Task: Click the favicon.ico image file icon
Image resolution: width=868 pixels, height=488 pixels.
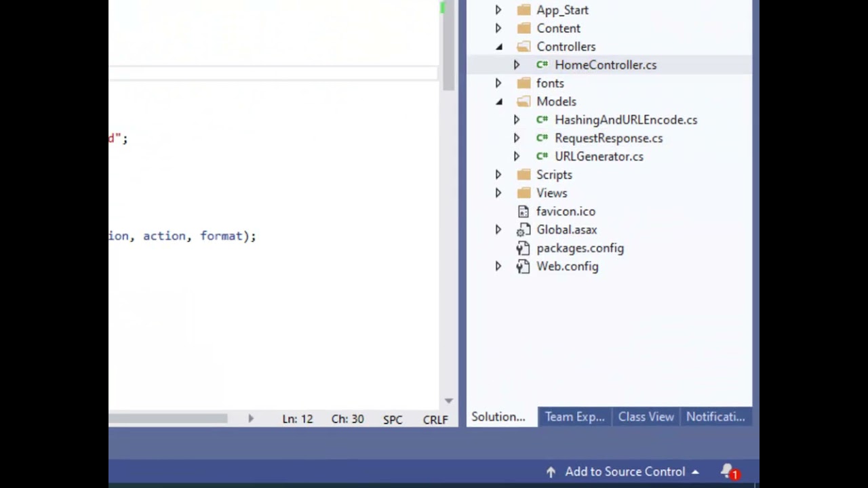Action: 523,211
